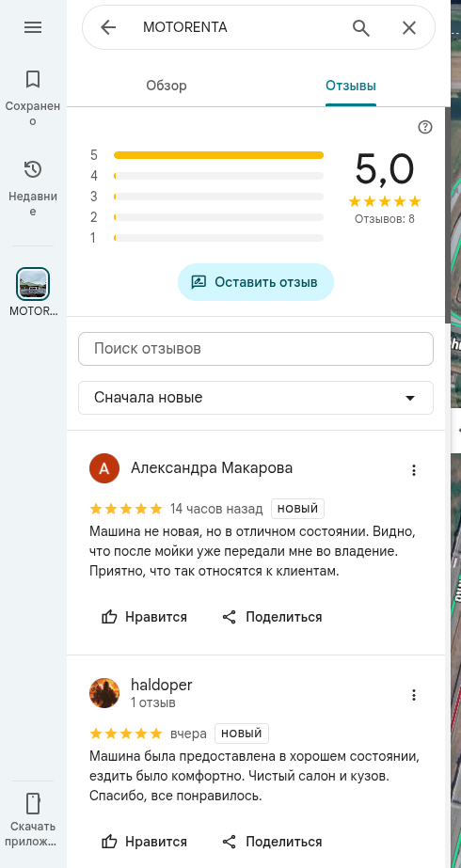This screenshot has width=461, height=868.
Task: Filter by 2-star rating bar
Action: click(218, 217)
